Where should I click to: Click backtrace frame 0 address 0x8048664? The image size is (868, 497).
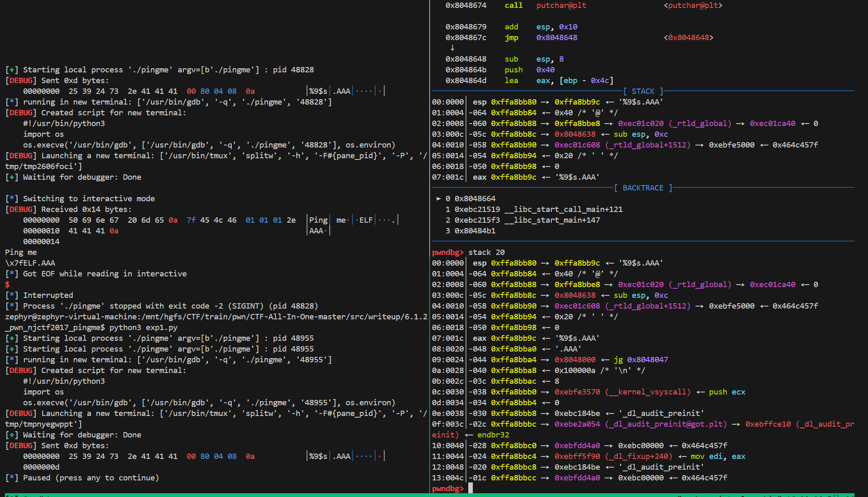point(475,198)
